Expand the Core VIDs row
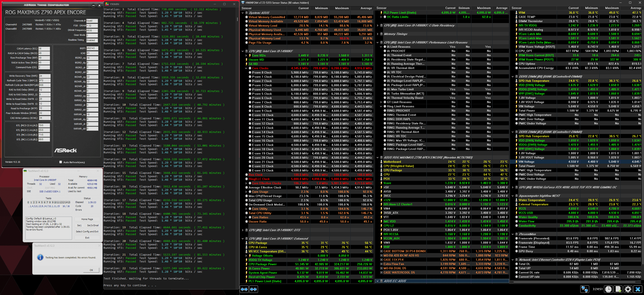The height and width of the screenshot is (295, 644). 246,55
